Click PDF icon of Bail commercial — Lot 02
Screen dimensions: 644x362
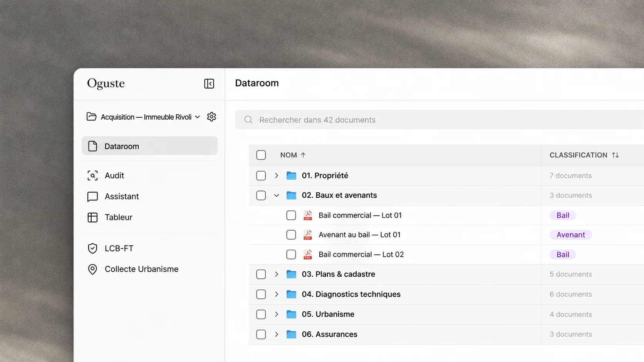[307, 254]
